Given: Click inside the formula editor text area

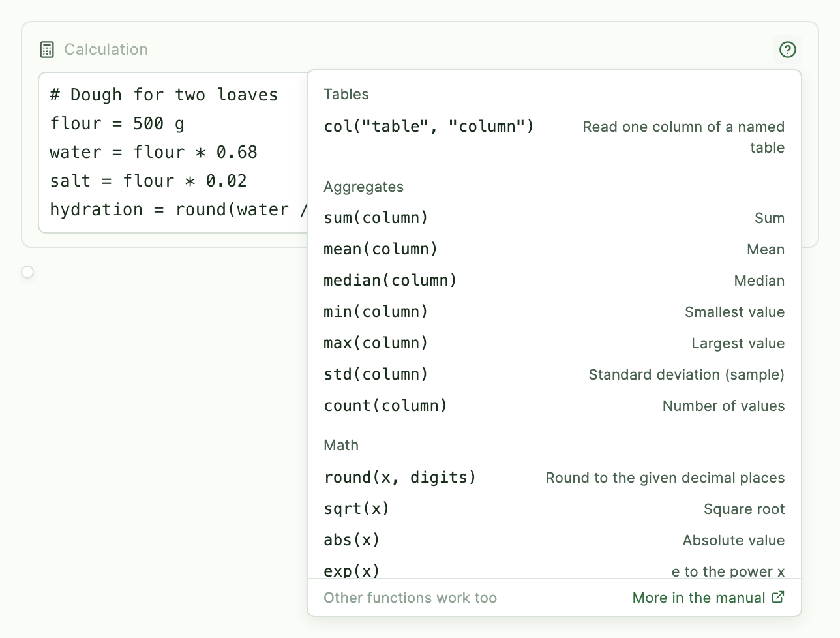Looking at the screenshot, I should pos(173,153).
